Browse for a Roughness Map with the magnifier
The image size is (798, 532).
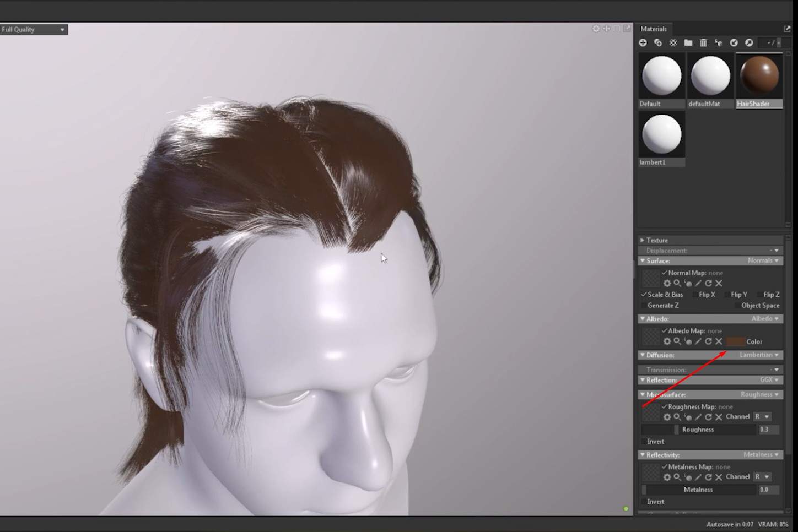click(677, 417)
